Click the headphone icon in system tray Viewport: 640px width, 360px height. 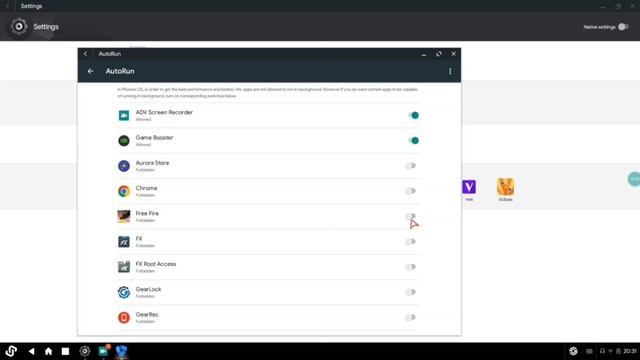point(602,351)
